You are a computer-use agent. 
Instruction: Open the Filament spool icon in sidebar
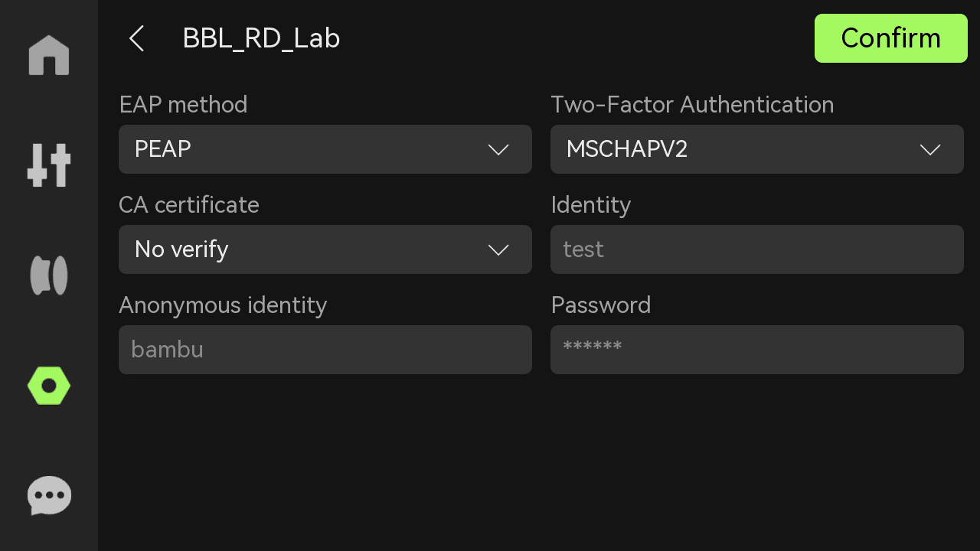click(x=49, y=275)
